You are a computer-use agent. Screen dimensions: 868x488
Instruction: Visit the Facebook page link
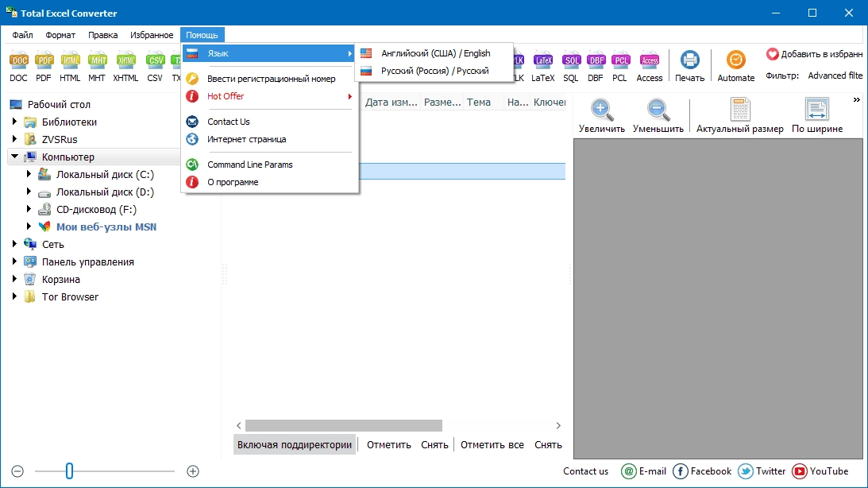click(x=702, y=471)
